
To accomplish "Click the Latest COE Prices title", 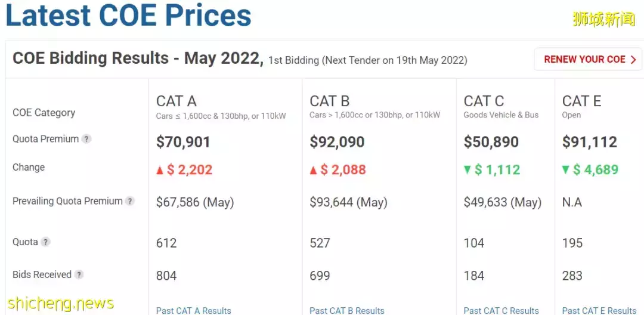I will (128, 16).
